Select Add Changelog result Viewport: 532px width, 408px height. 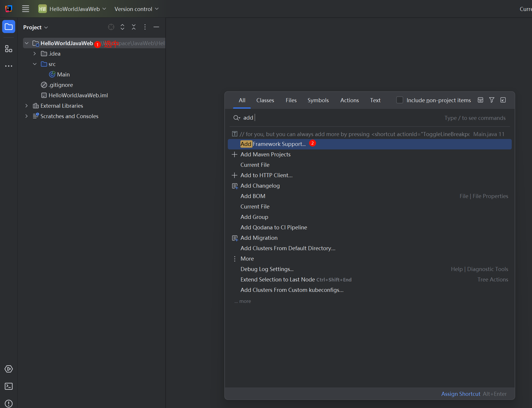pos(370,186)
